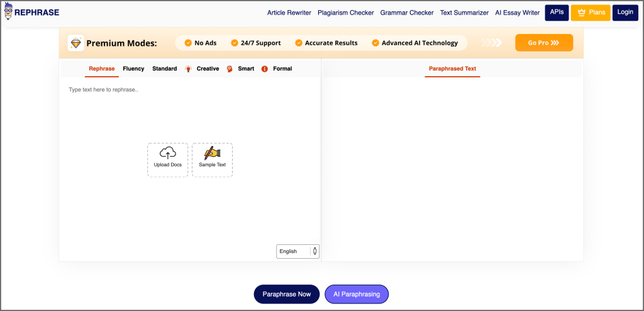Click the Go Pro button
Image resolution: width=644 pixels, height=311 pixels.
pos(544,43)
